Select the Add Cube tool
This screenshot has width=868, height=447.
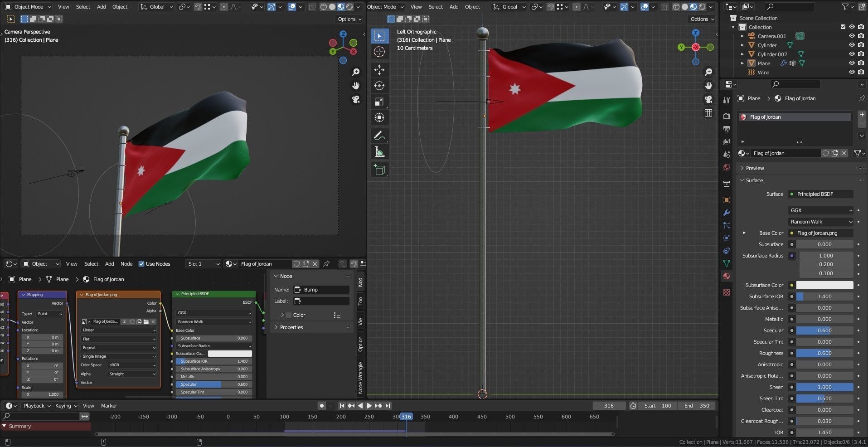click(379, 170)
